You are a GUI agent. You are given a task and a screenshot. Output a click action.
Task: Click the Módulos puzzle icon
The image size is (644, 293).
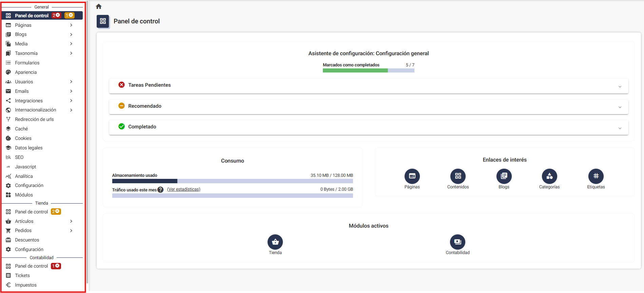pos(8,195)
